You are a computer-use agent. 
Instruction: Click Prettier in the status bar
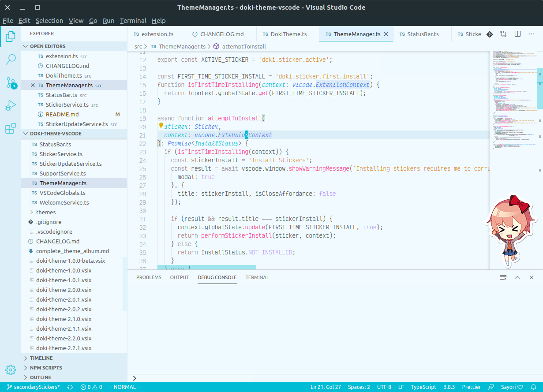coord(472,387)
